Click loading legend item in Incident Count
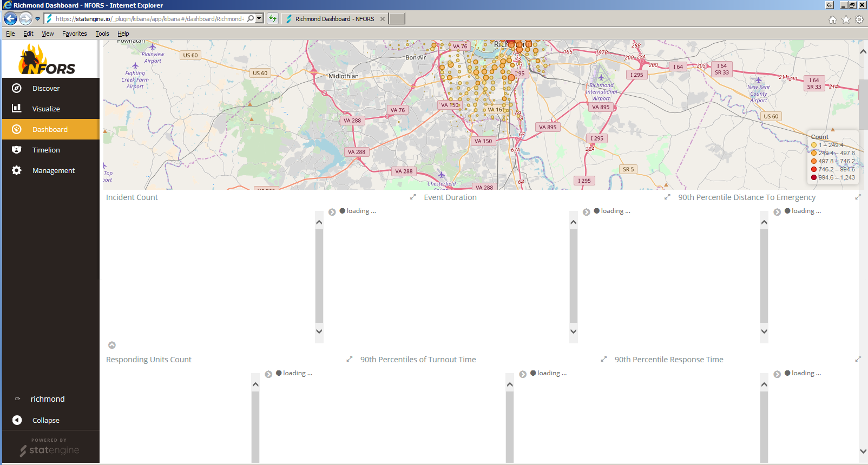 (x=358, y=211)
